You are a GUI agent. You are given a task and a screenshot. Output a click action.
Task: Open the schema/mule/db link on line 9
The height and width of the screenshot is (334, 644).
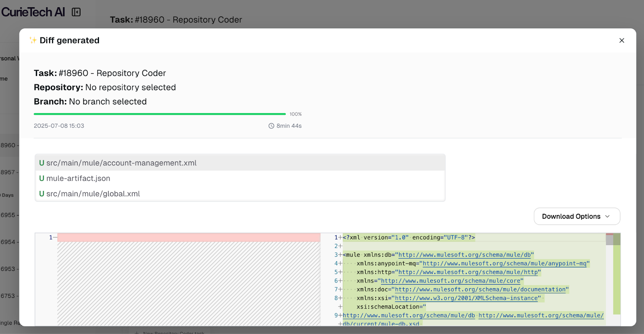(409, 316)
